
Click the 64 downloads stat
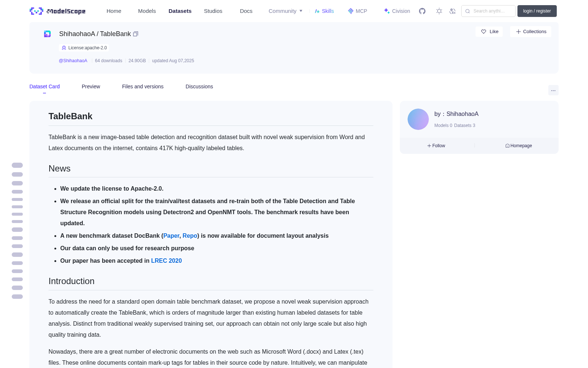[108, 61]
